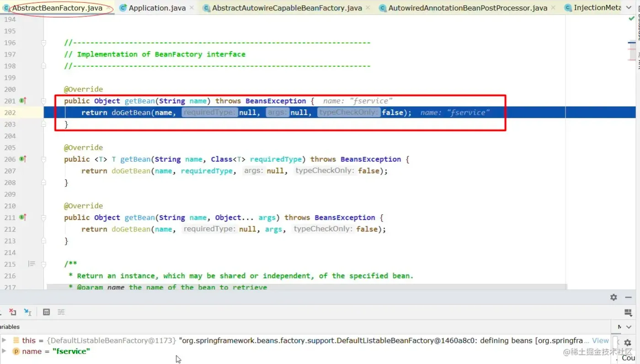This screenshot has height=364, width=640.
Task: Click doGetBean call on line 212
Action: click(x=131, y=229)
